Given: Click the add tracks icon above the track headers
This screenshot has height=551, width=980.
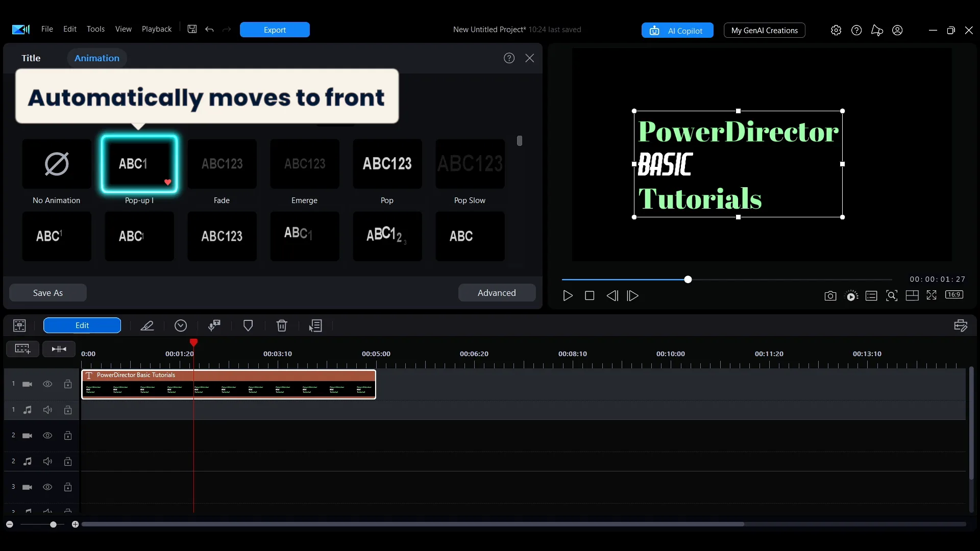Looking at the screenshot, I should tap(22, 348).
